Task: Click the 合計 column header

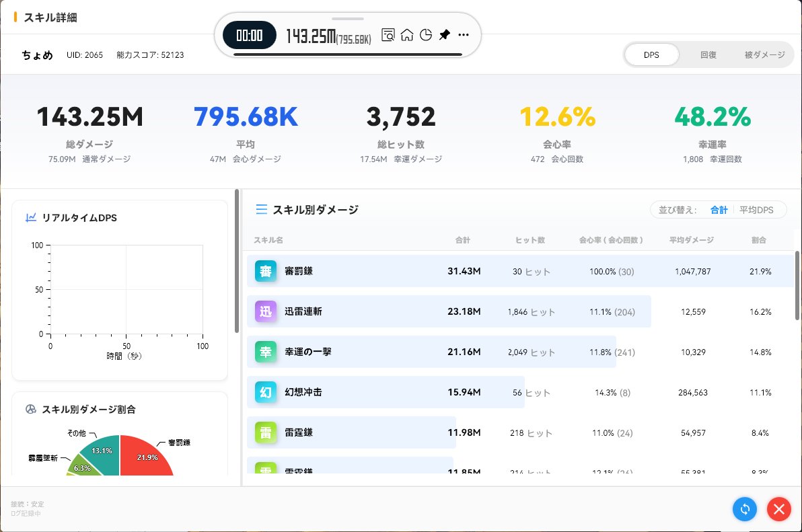Action: pyautogui.click(x=463, y=240)
